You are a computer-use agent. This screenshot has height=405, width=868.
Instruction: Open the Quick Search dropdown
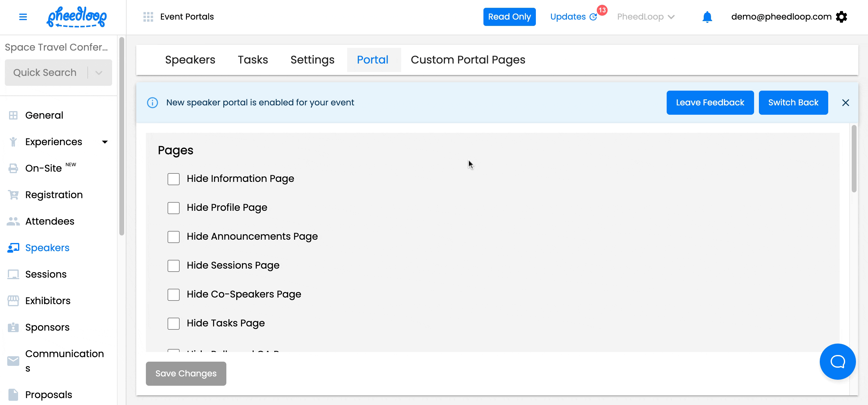[99, 73]
